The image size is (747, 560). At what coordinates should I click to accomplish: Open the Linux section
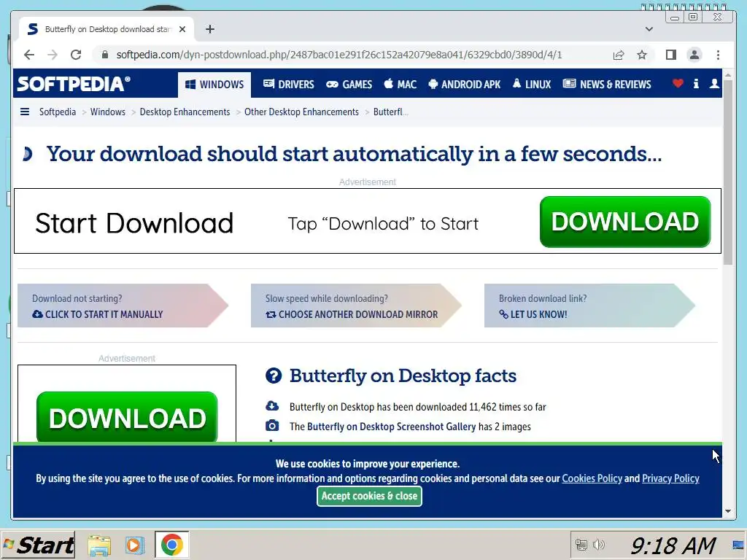click(x=532, y=85)
